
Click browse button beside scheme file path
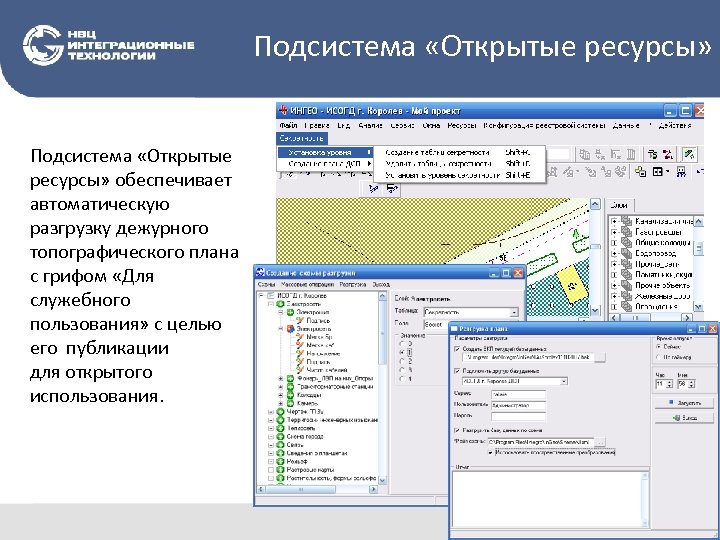[x=600, y=442]
